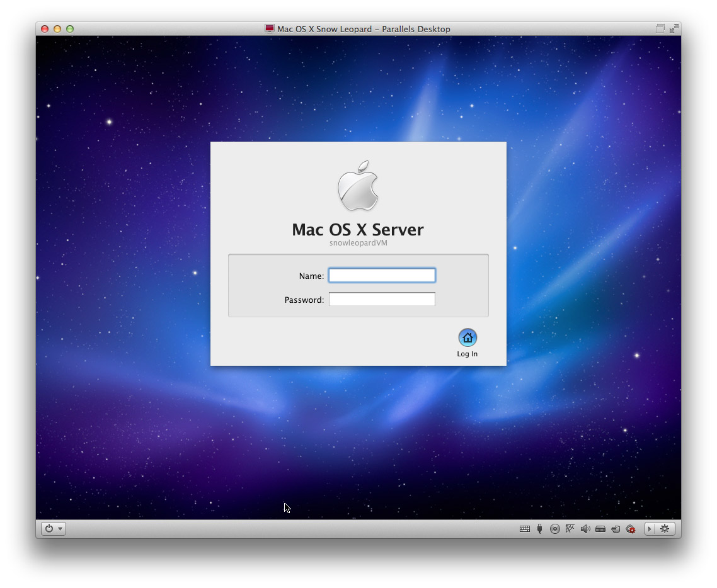This screenshot has height=588, width=717.
Task: Zoom the Parallels Desktop window
Action: tap(70, 29)
